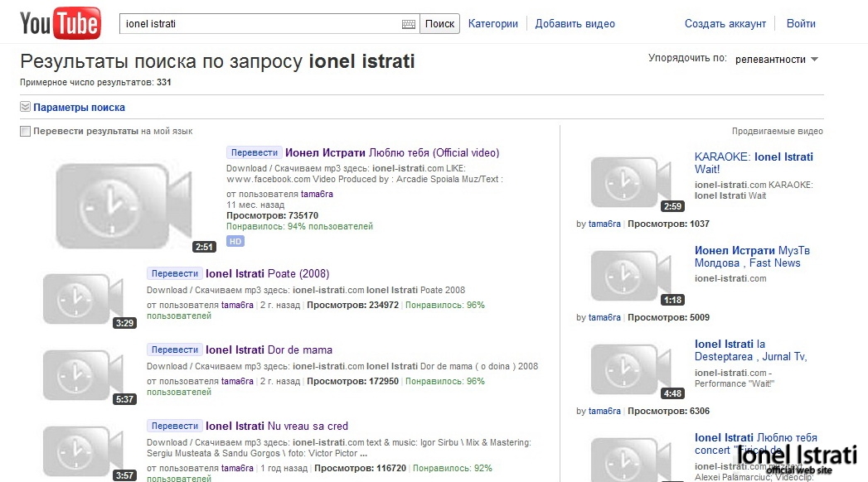Screen dimensions: 868x482
Task: Open the Люблю тебя Official video thumbnail
Action: point(123,202)
